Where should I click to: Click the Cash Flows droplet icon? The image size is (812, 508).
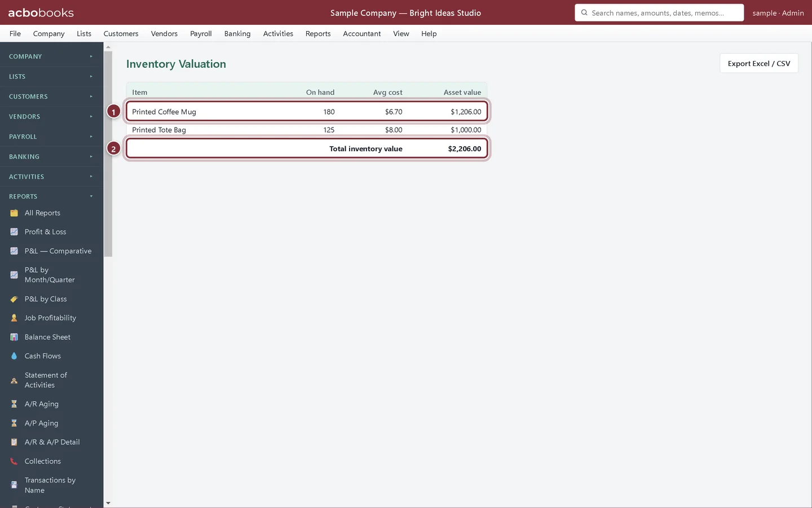tap(14, 356)
